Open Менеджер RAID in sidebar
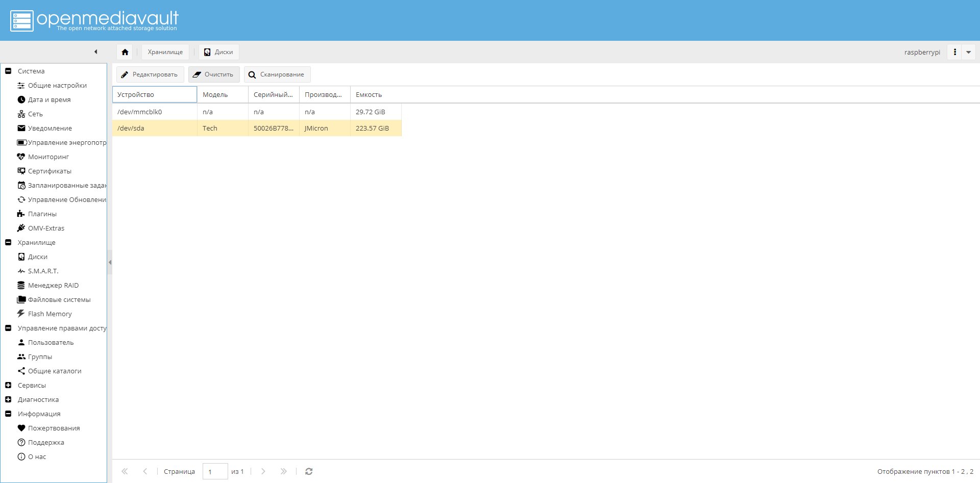The height and width of the screenshot is (483, 980). 53,285
